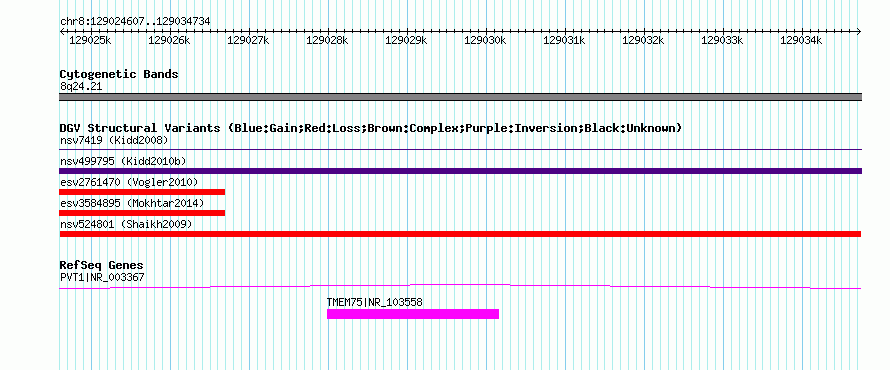Click the 129032k ruler tick label
This screenshot has height=370, width=890.
tap(644, 40)
